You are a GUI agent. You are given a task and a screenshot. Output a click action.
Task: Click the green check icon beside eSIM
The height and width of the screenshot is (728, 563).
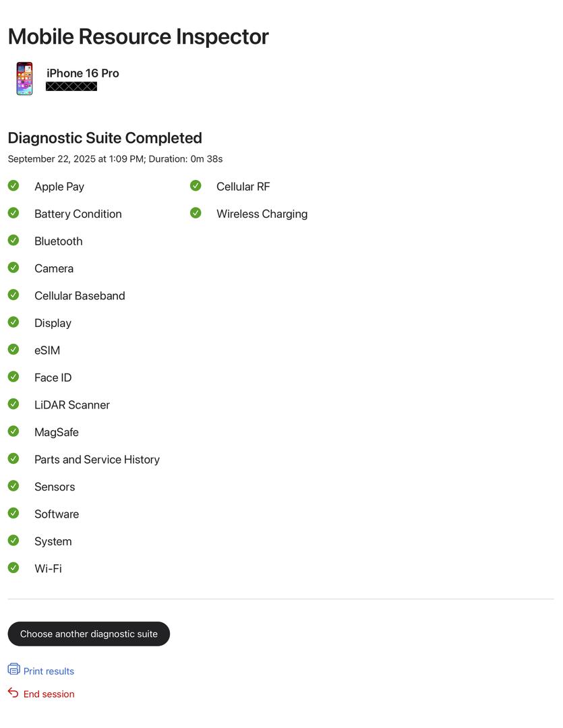coord(13,349)
